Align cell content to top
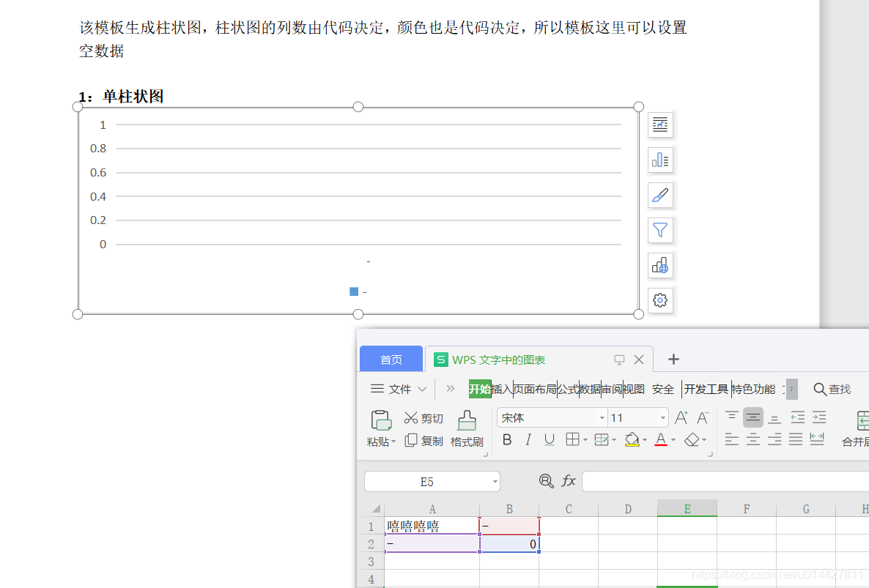 point(731,417)
